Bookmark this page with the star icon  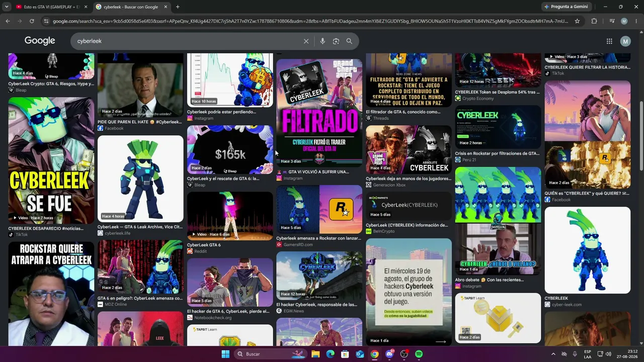coord(577,21)
